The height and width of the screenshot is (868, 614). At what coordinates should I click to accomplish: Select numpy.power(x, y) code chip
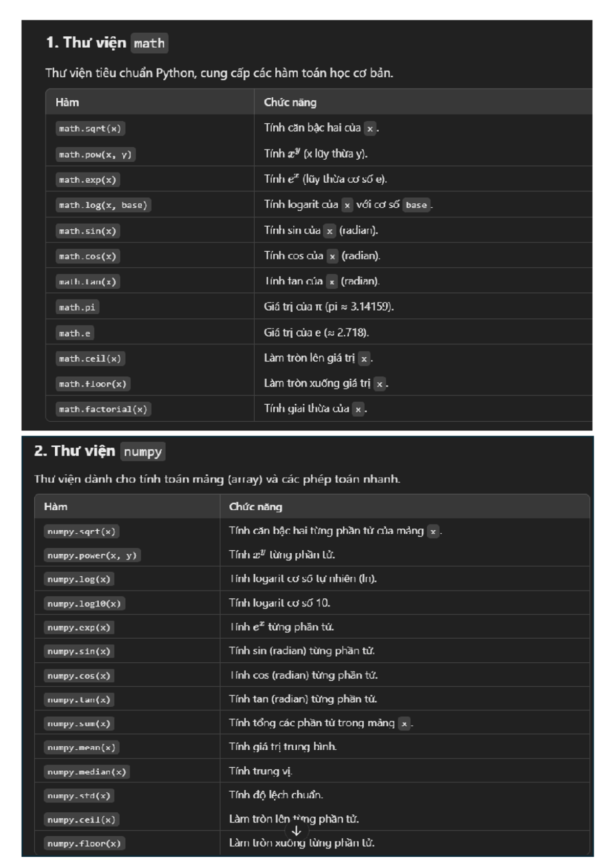[92, 555]
